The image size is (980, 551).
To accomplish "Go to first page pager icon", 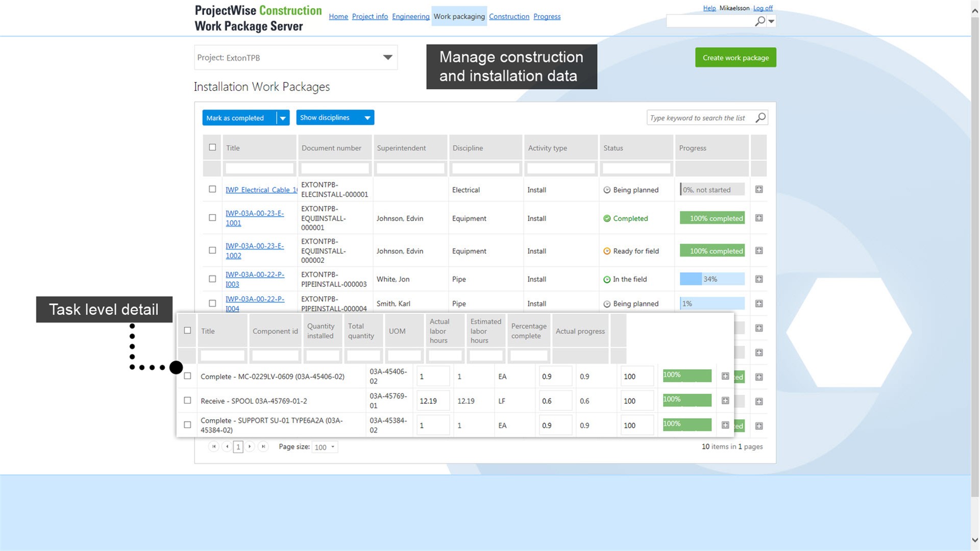I will 214,446.
